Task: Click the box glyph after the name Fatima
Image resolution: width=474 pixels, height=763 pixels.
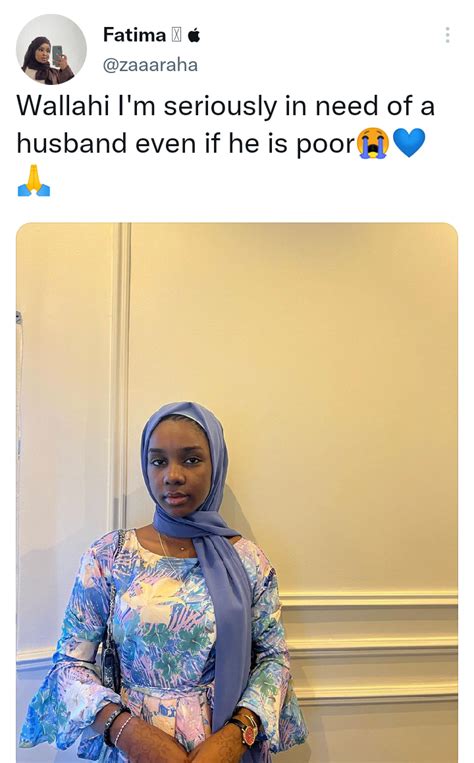Action: (176, 36)
